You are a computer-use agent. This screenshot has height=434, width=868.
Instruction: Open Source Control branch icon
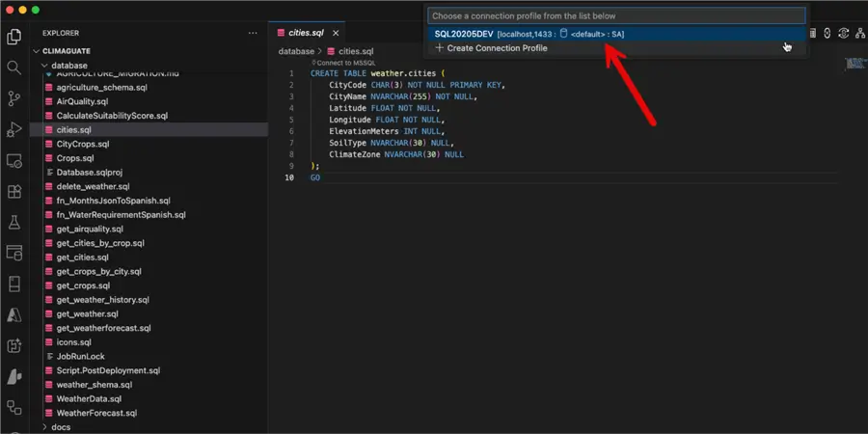coord(14,99)
